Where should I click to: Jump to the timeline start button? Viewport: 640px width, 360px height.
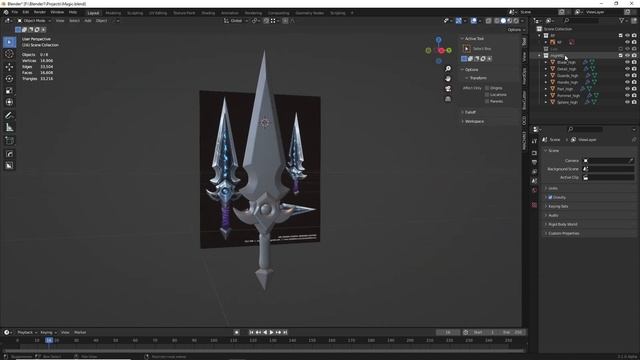(x=251, y=333)
